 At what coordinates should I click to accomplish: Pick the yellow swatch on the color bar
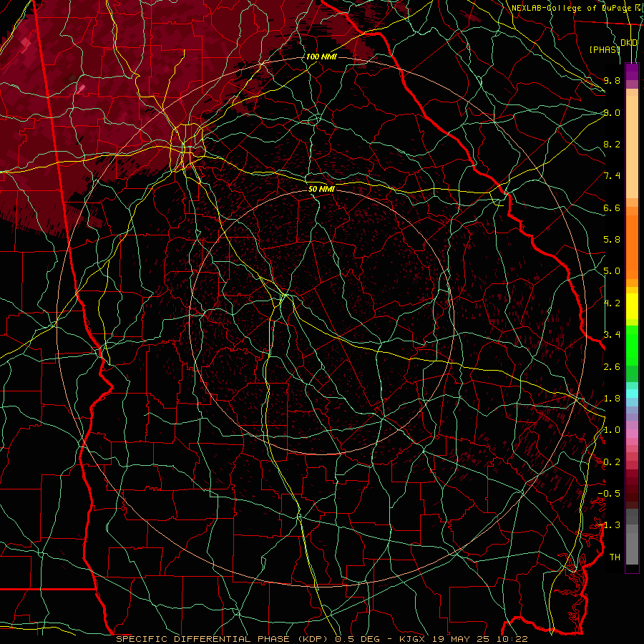632,306
